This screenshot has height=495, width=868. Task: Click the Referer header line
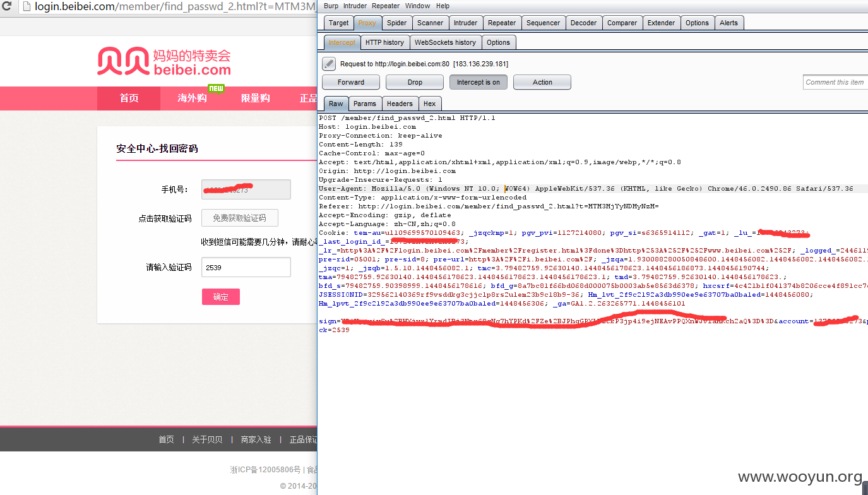(x=489, y=206)
